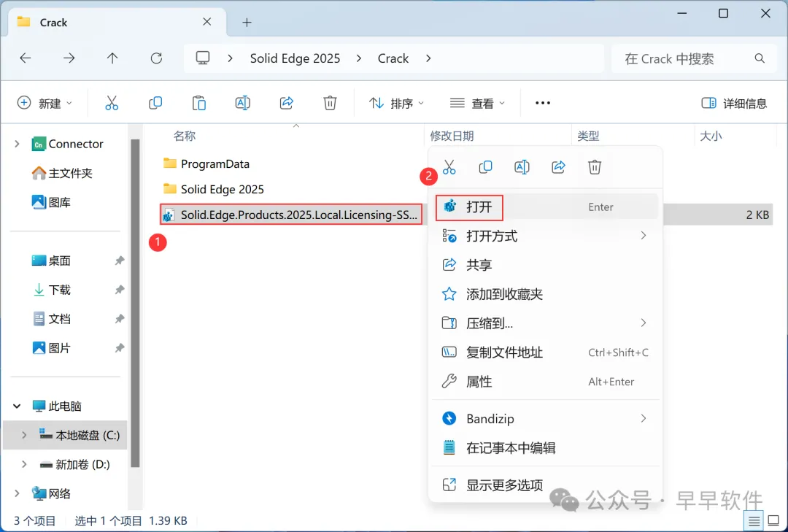Sort by the 名称 column header
The image size is (788, 532).
tap(185, 136)
